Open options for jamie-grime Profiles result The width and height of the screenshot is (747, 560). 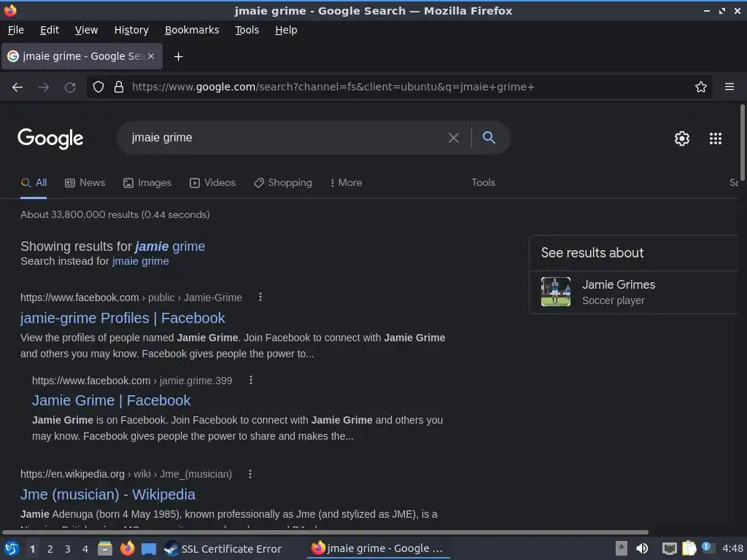click(x=260, y=297)
